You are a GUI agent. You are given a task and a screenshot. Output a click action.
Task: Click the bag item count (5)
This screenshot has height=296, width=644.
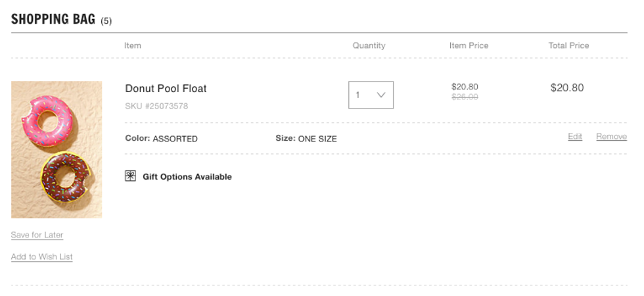click(106, 21)
